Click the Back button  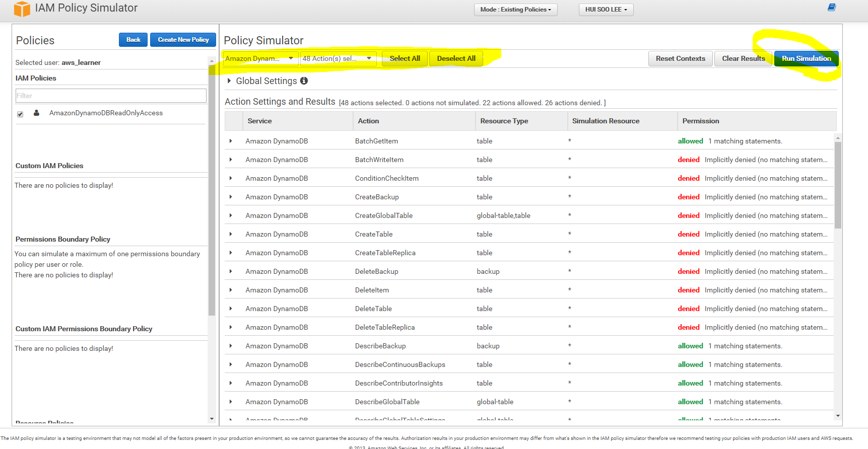pos(133,40)
